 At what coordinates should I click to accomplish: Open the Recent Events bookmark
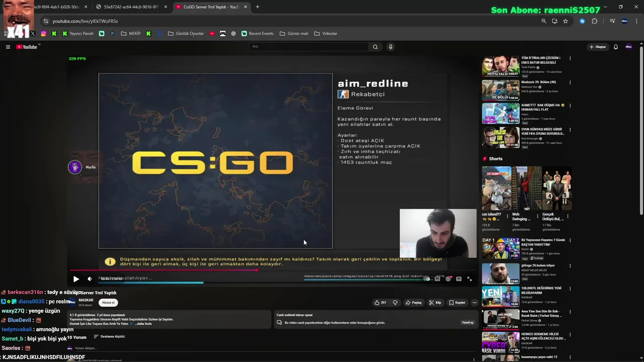258,34
